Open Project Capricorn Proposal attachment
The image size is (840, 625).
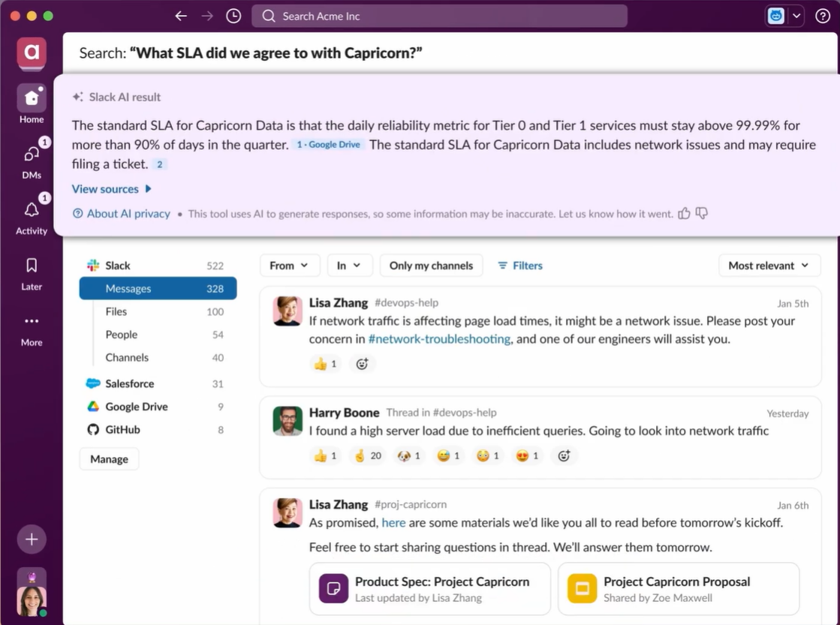[679, 588]
